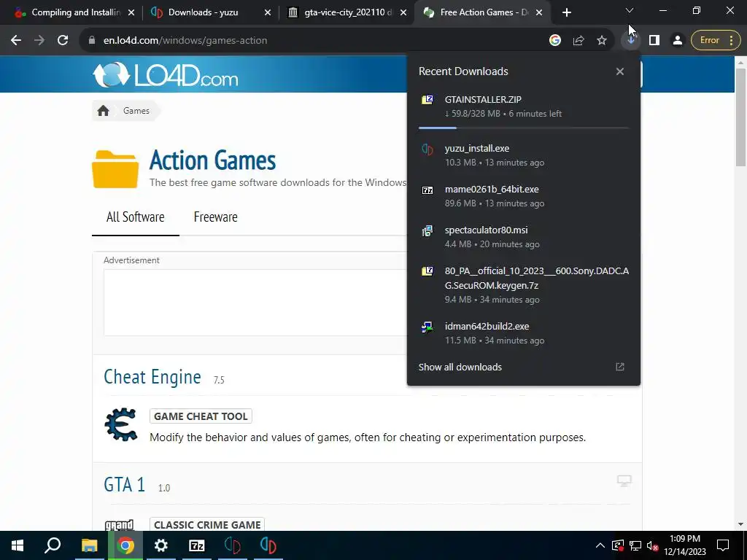This screenshot has width=747, height=560.
Task: Open the Windows Start menu
Action: [18, 545]
